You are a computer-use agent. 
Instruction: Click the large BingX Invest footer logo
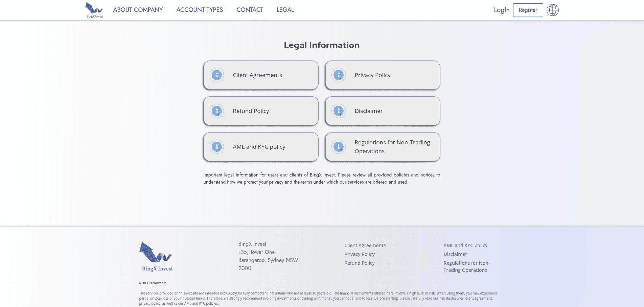click(157, 257)
